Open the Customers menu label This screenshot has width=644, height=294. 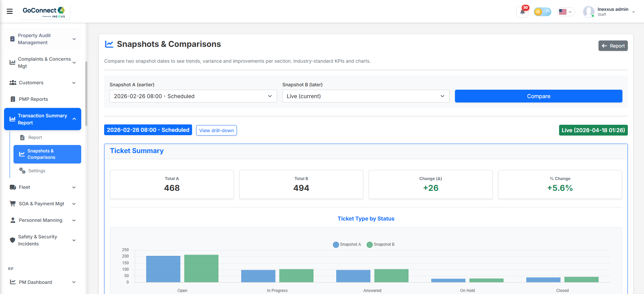click(x=31, y=83)
